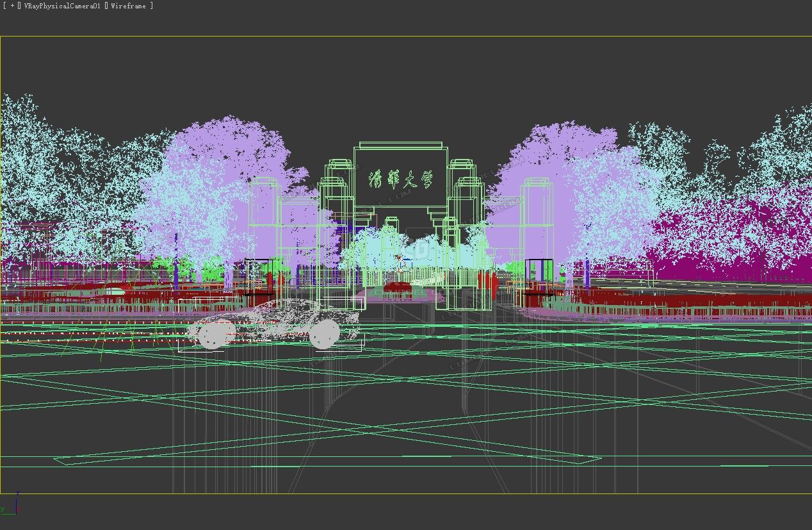The image size is (812, 530).
Task: Select the car's rear gray wheel
Action: coord(324,334)
